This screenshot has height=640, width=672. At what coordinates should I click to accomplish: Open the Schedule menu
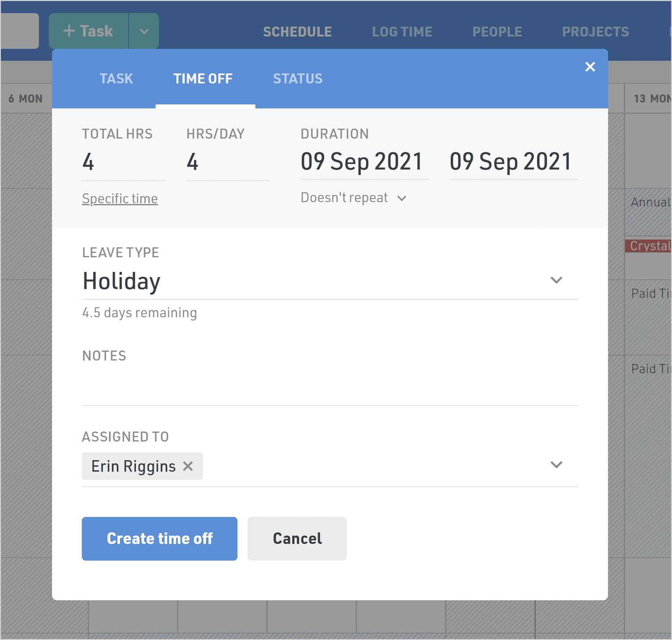(297, 32)
